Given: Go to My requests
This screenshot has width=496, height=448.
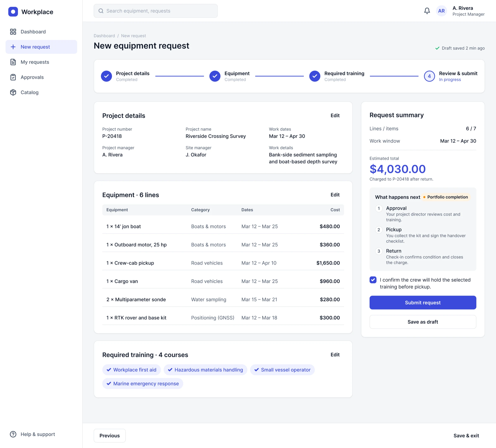Looking at the screenshot, I should (x=41, y=62).
